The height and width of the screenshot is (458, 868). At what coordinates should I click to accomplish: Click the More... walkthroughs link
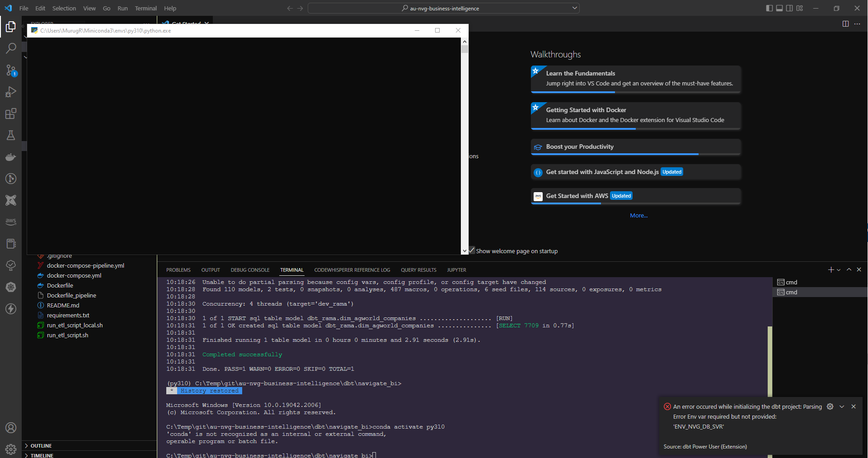click(638, 215)
